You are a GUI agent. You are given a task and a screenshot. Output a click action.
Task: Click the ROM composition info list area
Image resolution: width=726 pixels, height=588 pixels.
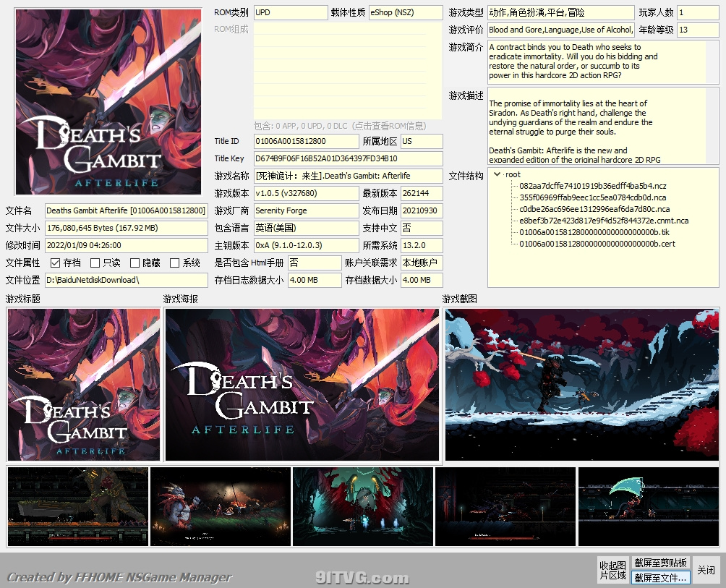click(348, 71)
